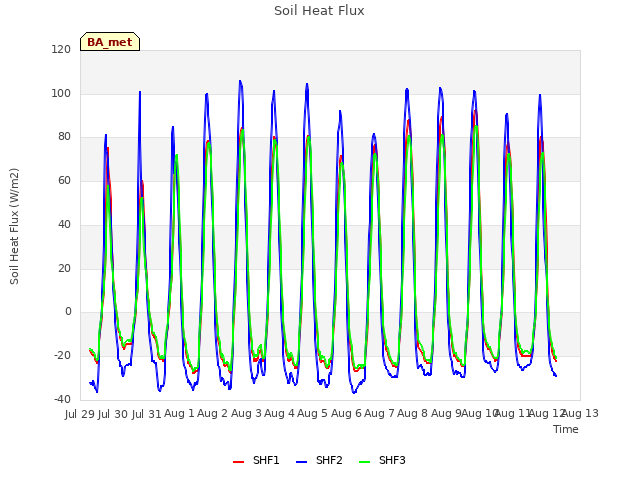Click the -20 y-axis tick label
This screenshot has width=640, height=480.
pos(62,356)
